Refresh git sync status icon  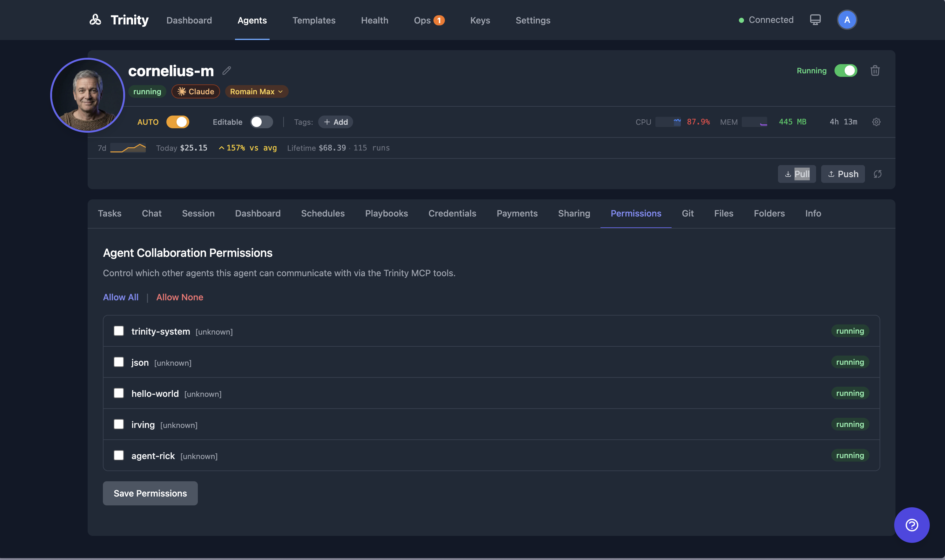[x=877, y=174]
